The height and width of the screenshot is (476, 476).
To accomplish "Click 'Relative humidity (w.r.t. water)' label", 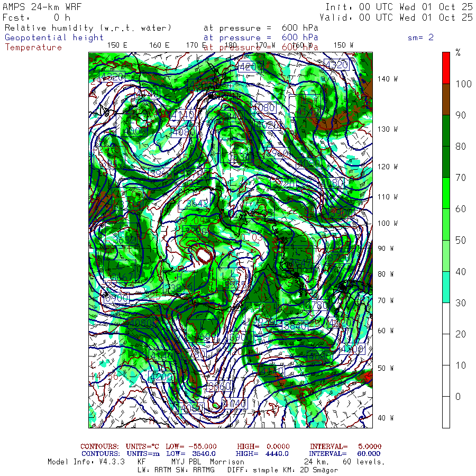I will 88,28.
